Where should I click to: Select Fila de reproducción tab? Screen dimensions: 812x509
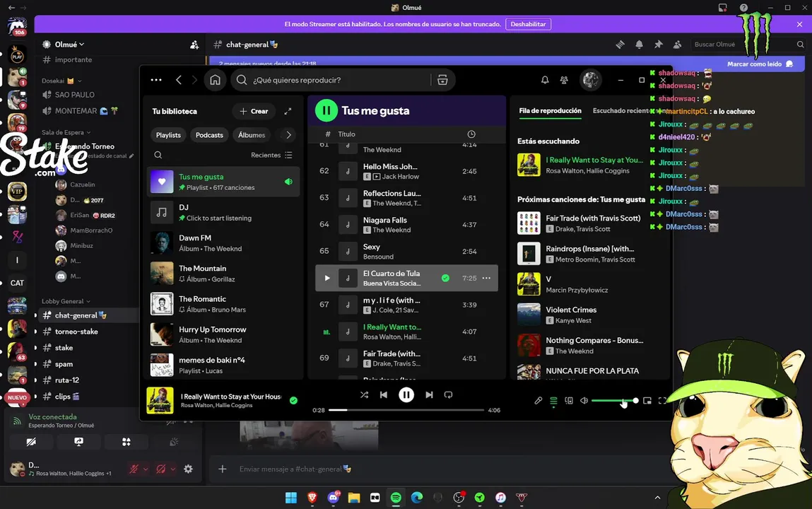(550, 111)
